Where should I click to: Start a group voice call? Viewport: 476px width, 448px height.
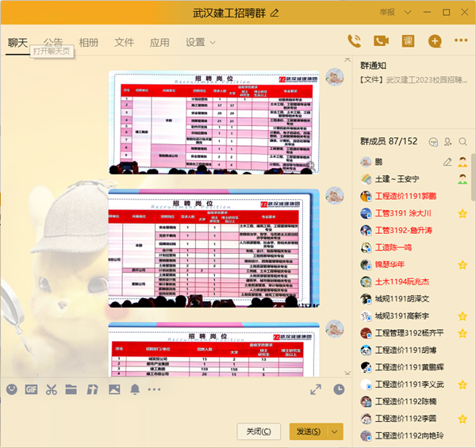coord(355,41)
